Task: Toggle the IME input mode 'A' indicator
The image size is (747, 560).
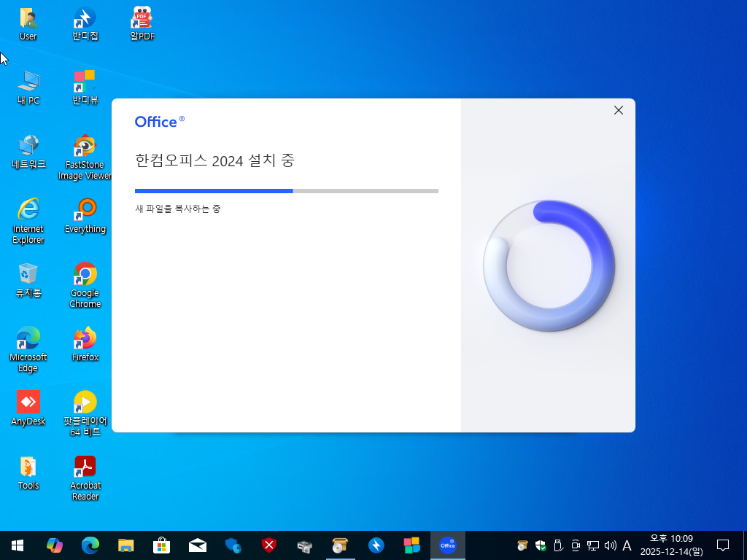Action: (x=627, y=545)
